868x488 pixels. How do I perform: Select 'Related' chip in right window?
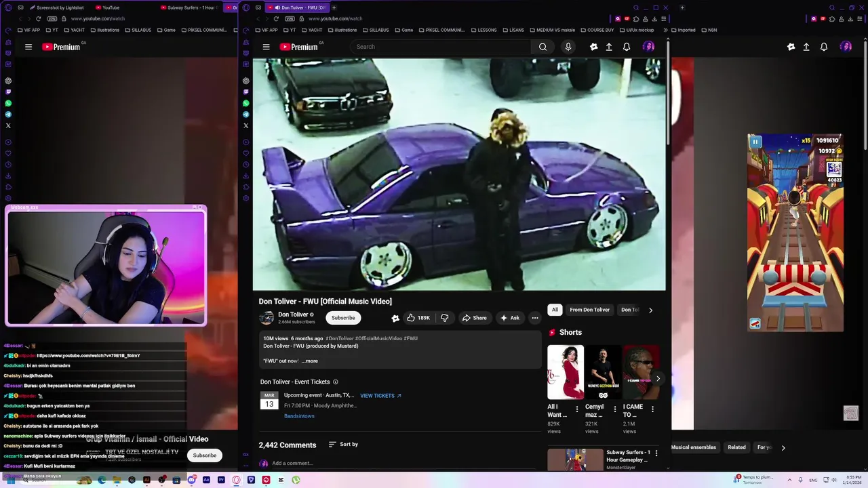pos(736,447)
